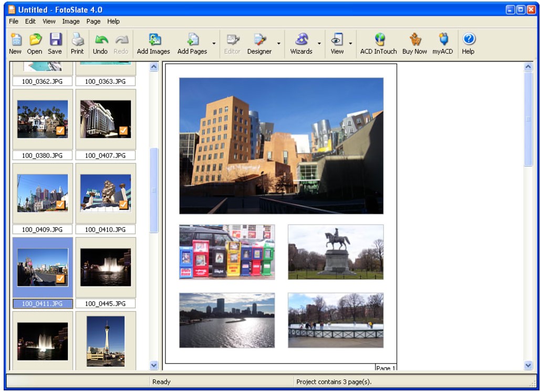This screenshot has height=392, width=540.
Task: Save the project using the Save icon
Action: (55, 44)
